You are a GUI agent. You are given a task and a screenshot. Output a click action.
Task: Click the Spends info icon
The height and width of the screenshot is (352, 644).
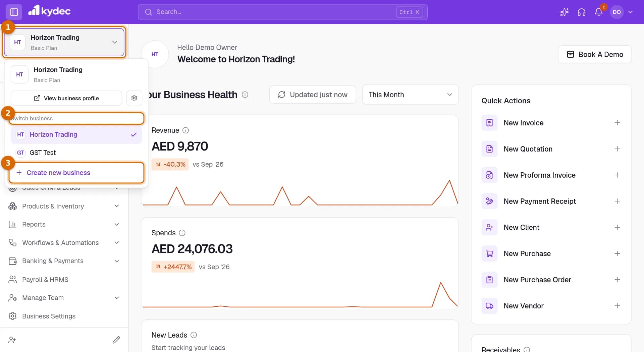pos(182,233)
